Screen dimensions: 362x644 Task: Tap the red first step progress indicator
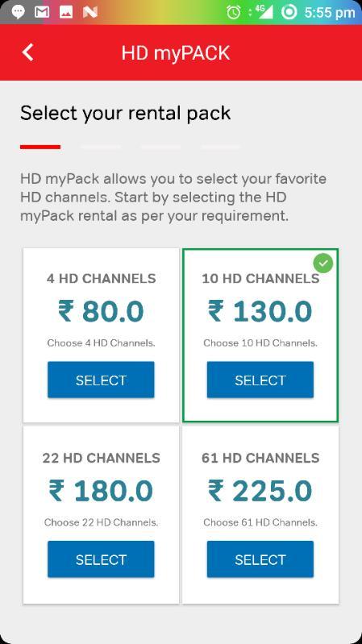pyautogui.click(x=40, y=147)
